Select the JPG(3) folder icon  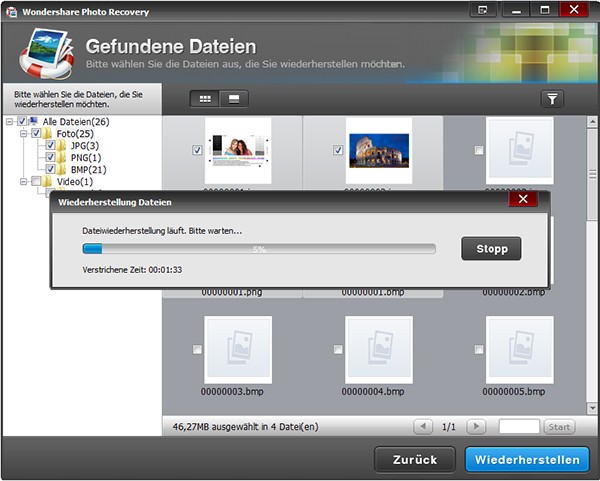click(63, 145)
